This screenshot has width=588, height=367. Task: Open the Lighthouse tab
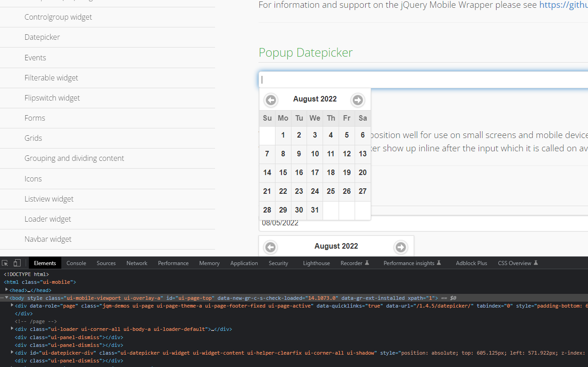(316, 263)
